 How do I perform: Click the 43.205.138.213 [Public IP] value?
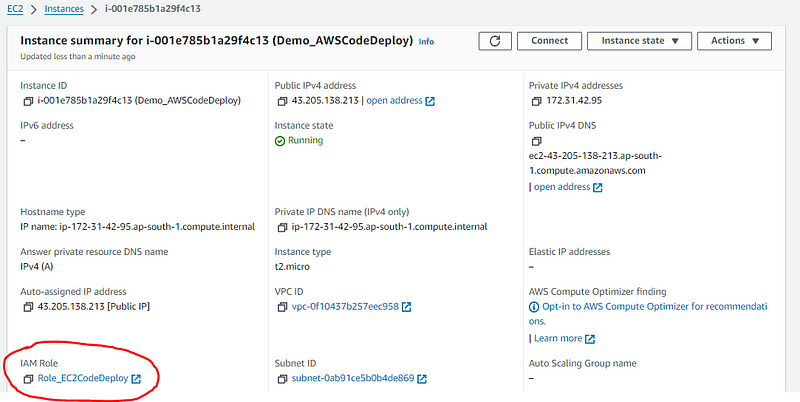(93, 307)
